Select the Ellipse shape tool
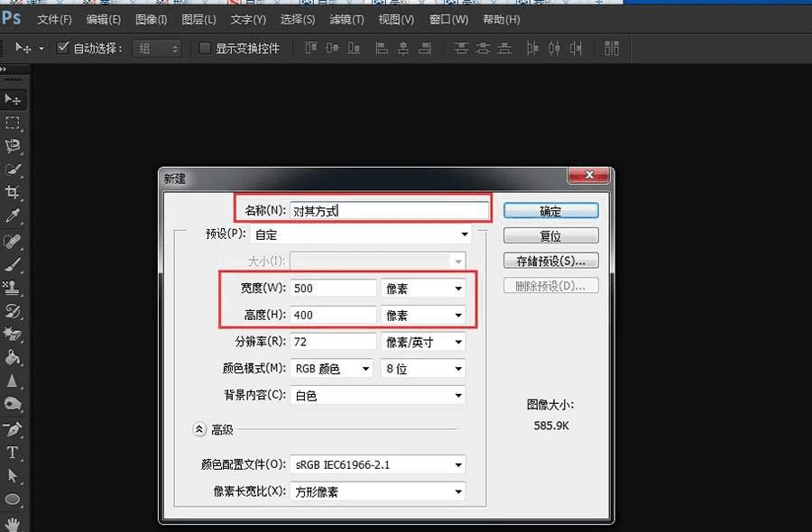This screenshot has height=532, width=812. pos(13,499)
